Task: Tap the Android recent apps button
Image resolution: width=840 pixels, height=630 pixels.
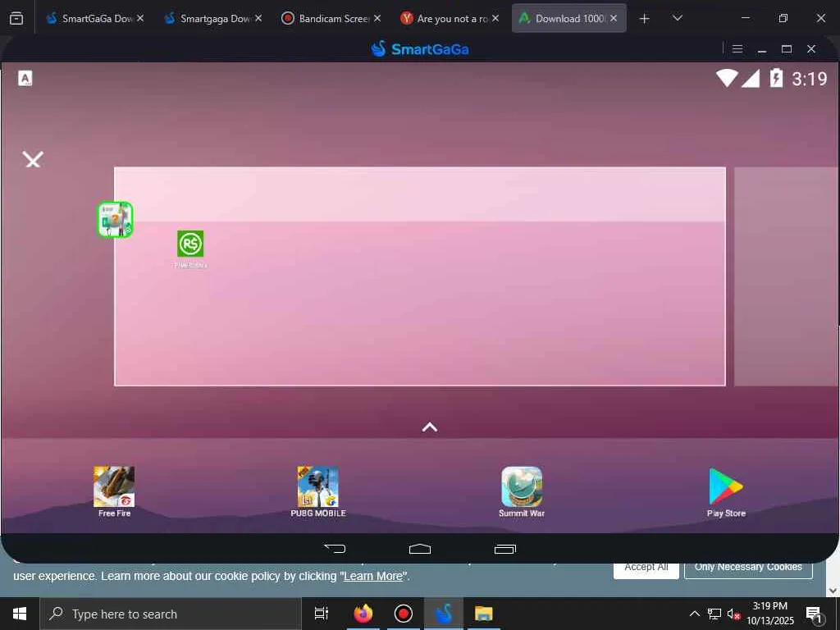Action: click(505, 549)
